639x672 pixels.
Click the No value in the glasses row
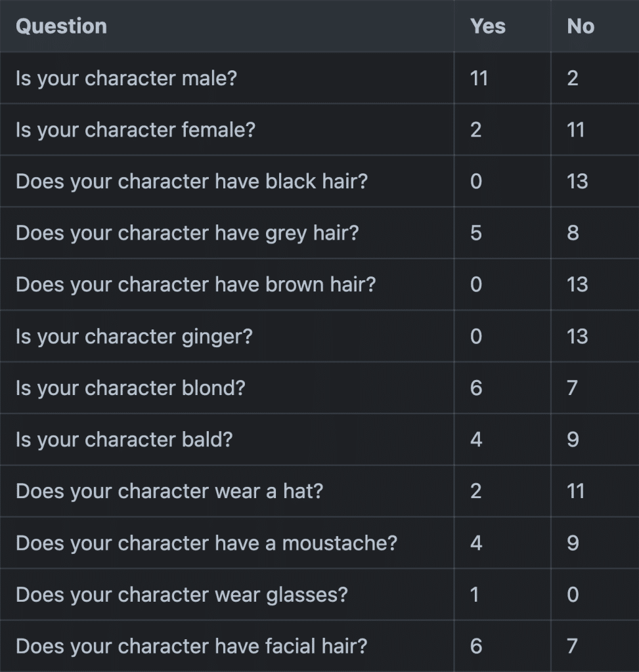(x=573, y=595)
